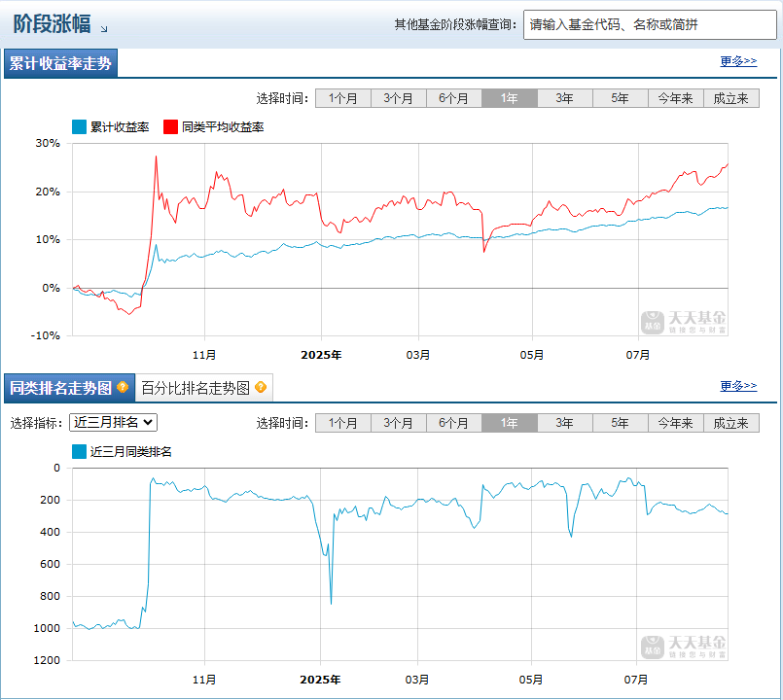The width and height of the screenshot is (783, 700).
Task: Switch to 百分比排名走势图 tab
Action: point(203,388)
